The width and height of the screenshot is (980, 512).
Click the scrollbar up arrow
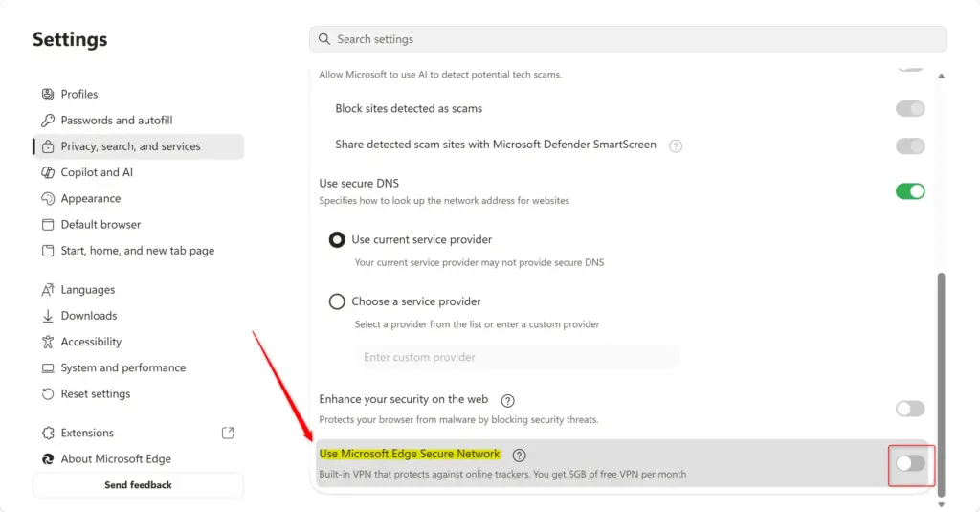click(x=942, y=77)
